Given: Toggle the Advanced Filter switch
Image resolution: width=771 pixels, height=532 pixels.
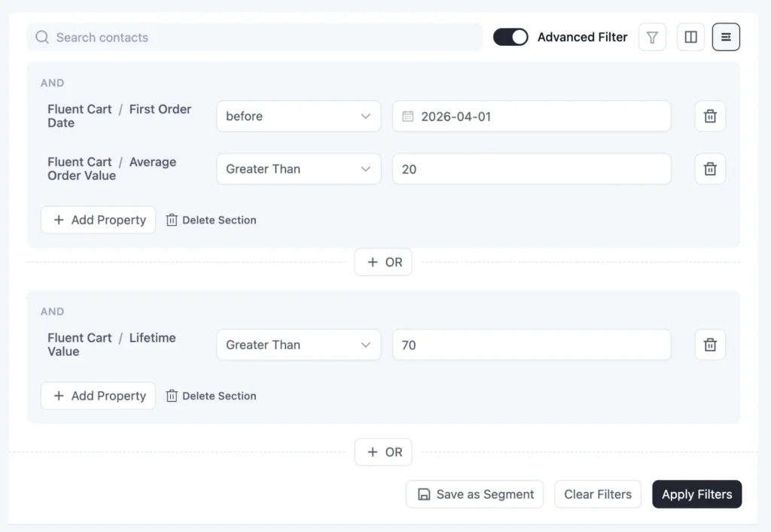Looking at the screenshot, I should coord(510,38).
